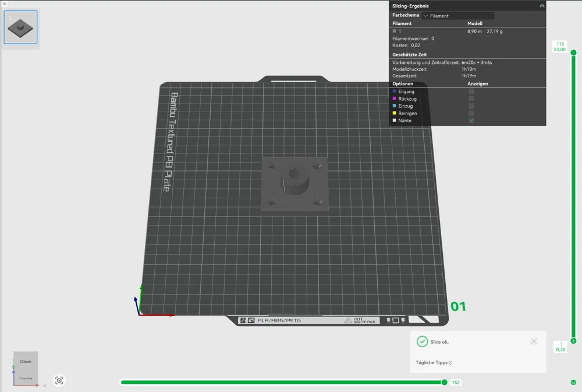Enable the Einzug display checkbox
582x392 pixels.
[x=471, y=106]
